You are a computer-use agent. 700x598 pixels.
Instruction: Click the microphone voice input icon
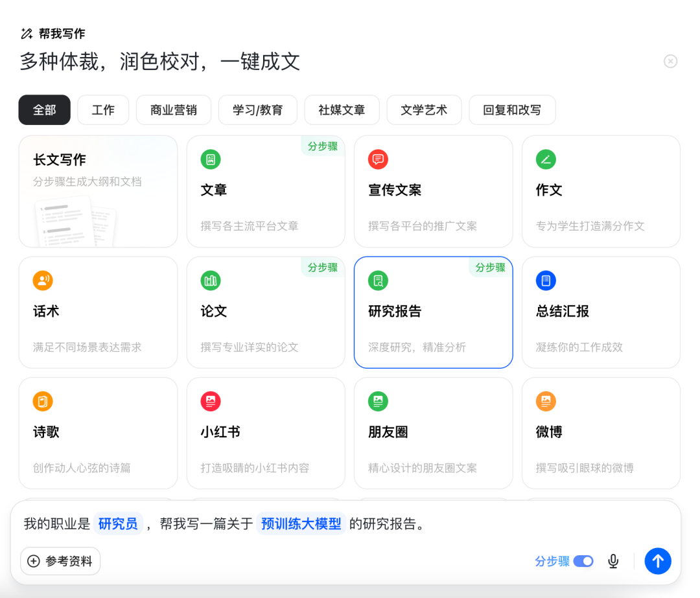pos(612,561)
